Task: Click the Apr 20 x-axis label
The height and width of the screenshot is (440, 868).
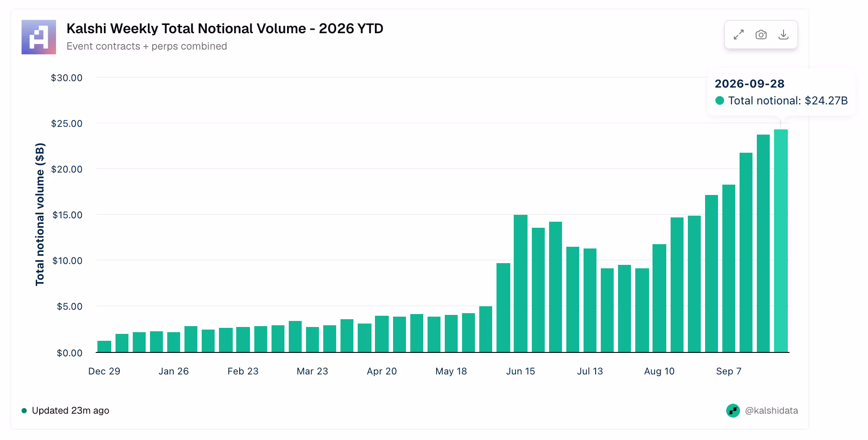Action: tap(382, 371)
